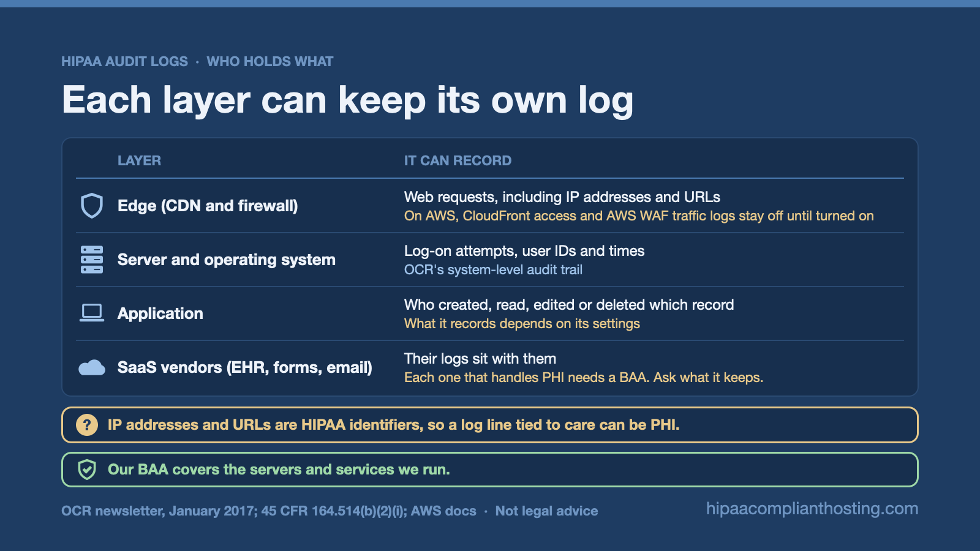Click 'Web requests, including IP addresses and URLs'

click(x=562, y=197)
